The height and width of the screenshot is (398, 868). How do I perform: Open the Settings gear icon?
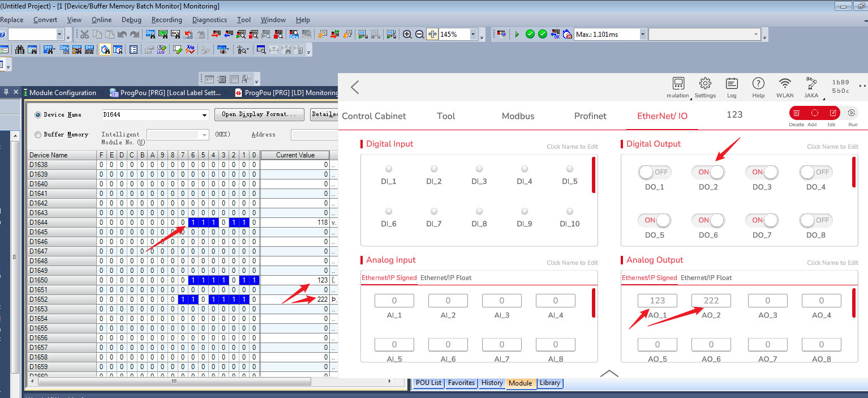pyautogui.click(x=705, y=84)
